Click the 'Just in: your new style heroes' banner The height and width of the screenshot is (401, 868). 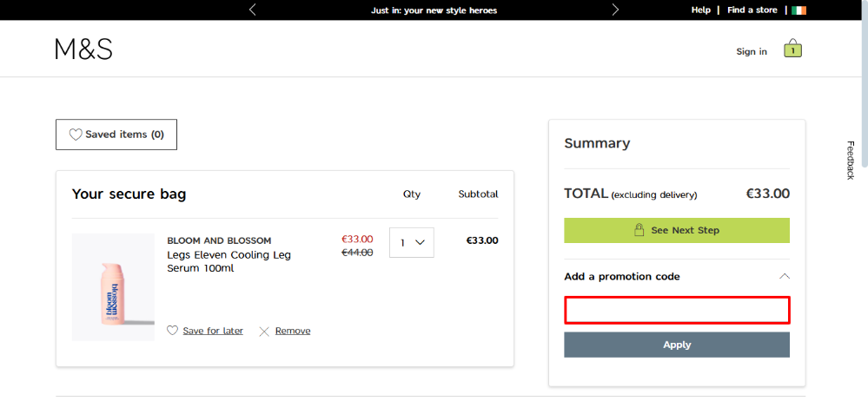click(434, 10)
